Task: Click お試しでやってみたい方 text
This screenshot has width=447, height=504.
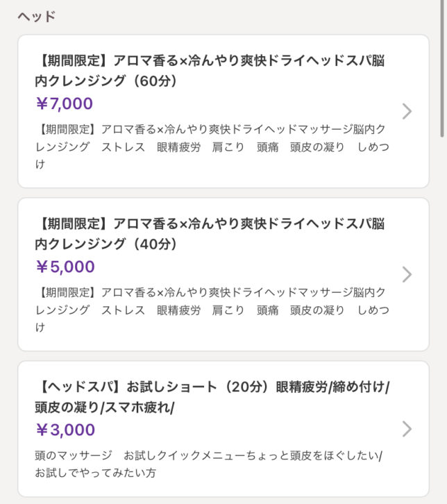Action: pyautogui.click(x=95, y=473)
